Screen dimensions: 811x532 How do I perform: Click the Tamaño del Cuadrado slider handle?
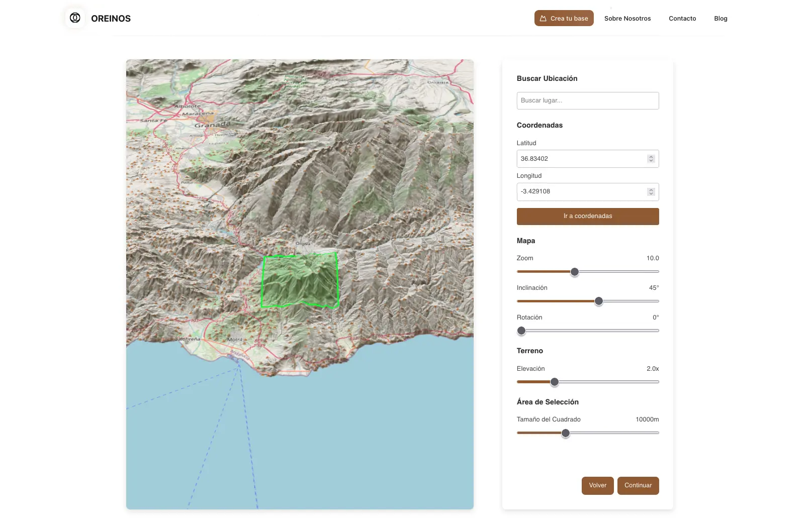tap(565, 433)
